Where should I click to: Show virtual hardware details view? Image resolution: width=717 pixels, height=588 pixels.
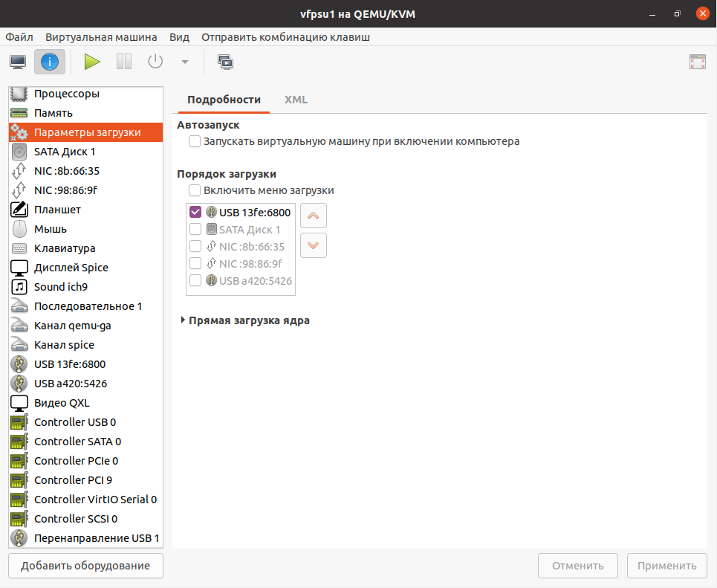click(50, 62)
